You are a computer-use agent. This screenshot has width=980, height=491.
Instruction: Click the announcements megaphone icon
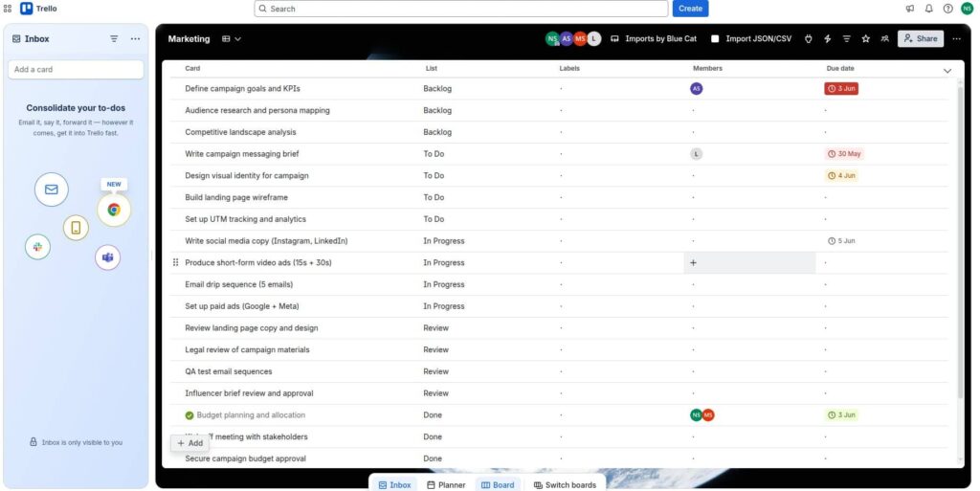click(x=910, y=9)
